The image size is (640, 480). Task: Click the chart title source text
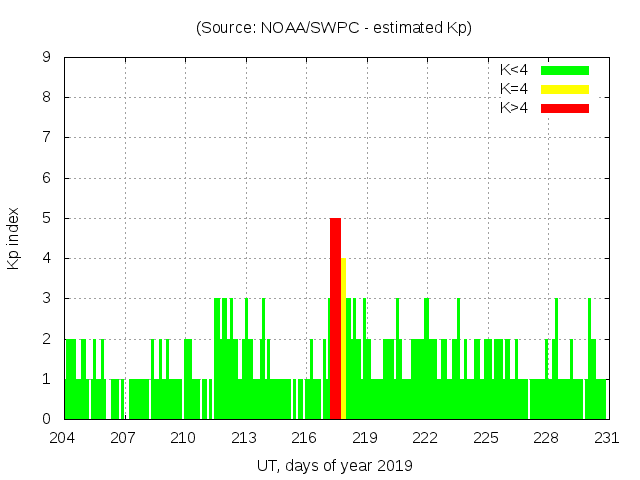coord(334,28)
